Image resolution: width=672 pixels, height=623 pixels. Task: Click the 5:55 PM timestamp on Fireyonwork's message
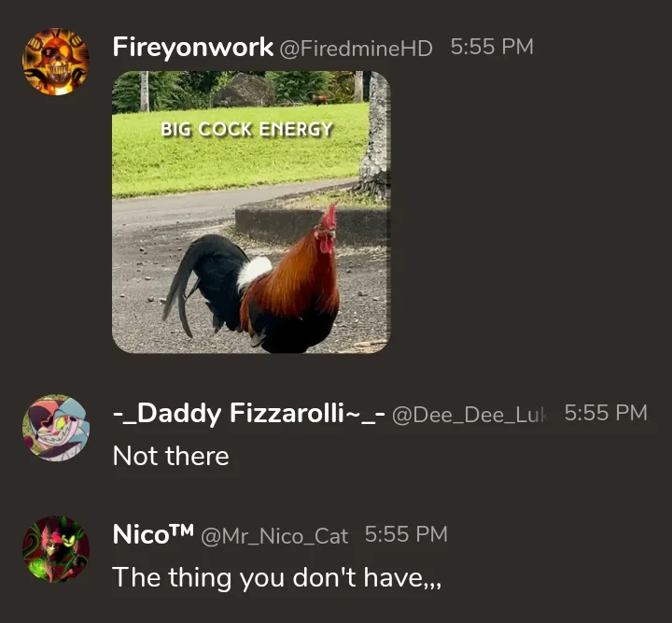pyautogui.click(x=492, y=47)
